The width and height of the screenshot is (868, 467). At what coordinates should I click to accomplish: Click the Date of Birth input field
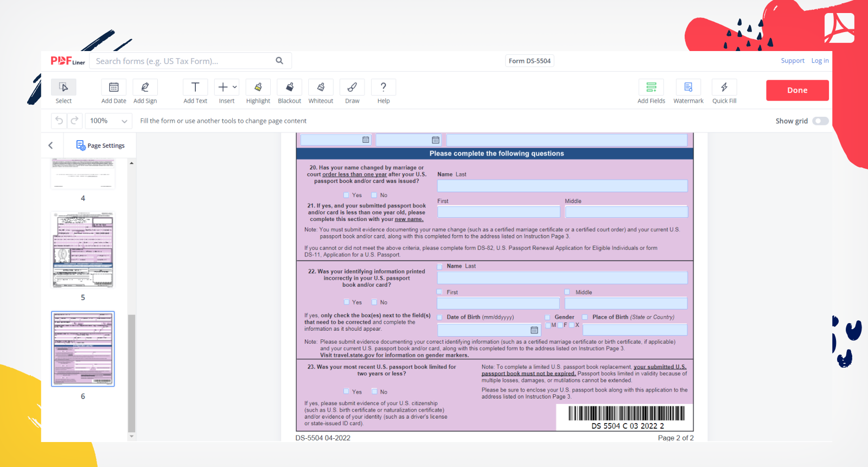(489, 330)
